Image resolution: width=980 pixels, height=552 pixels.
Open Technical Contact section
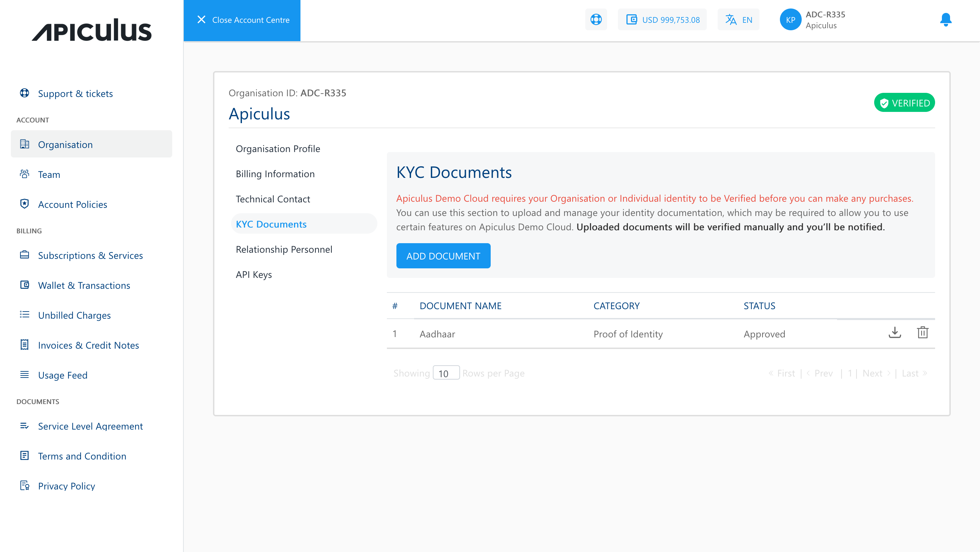click(x=273, y=199)
